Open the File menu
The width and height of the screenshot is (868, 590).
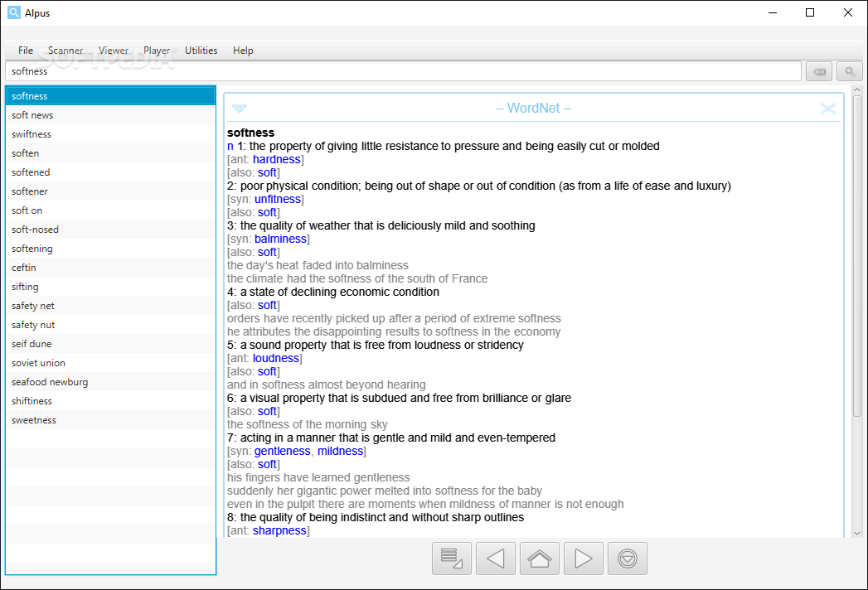coord(26,51)
